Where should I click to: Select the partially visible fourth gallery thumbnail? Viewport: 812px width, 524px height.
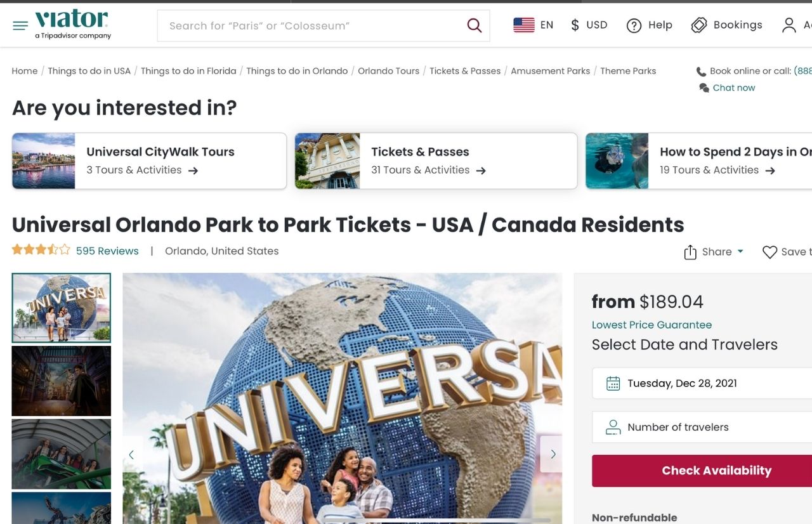pyautogui.click(x=62, y=508)
